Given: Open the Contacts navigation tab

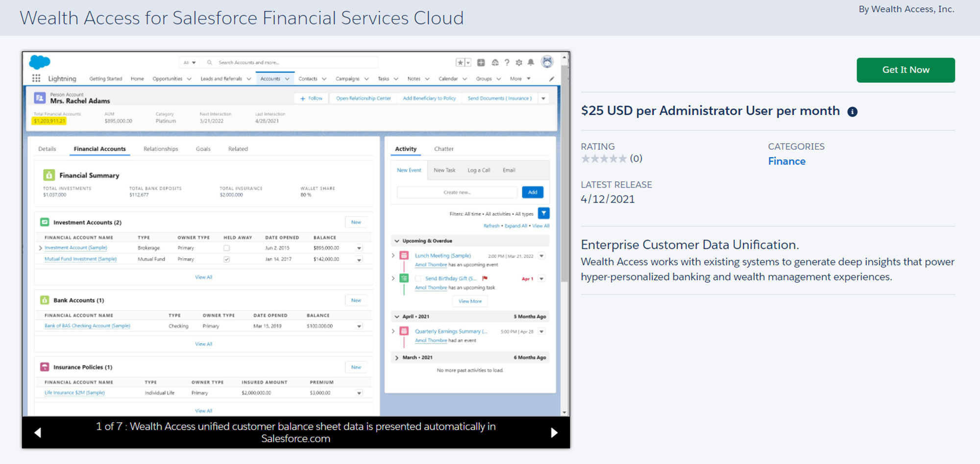Looking at the screenshot, I should tap(308, 78).
